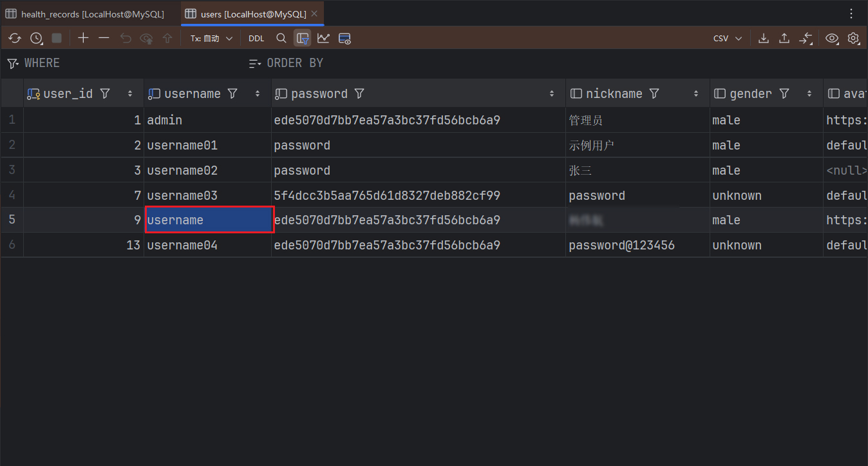
Task: Toggle sort arrows on nickname column
Action: tap(696, 93)
